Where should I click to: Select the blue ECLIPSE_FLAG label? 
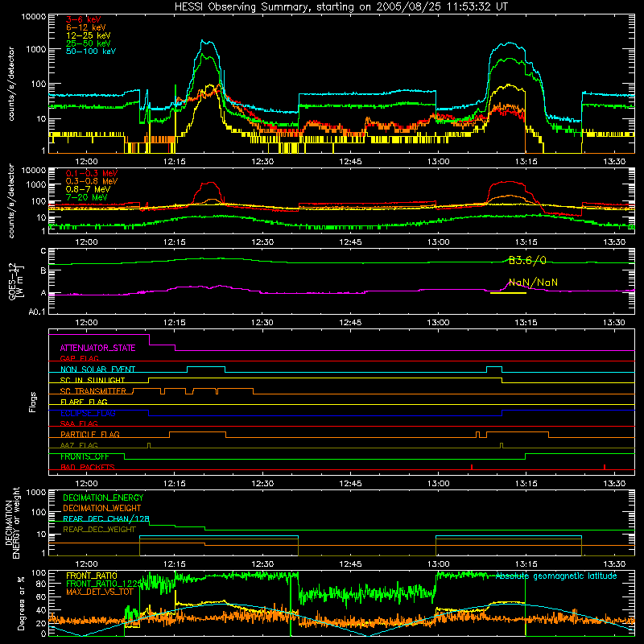pos(88,413)
